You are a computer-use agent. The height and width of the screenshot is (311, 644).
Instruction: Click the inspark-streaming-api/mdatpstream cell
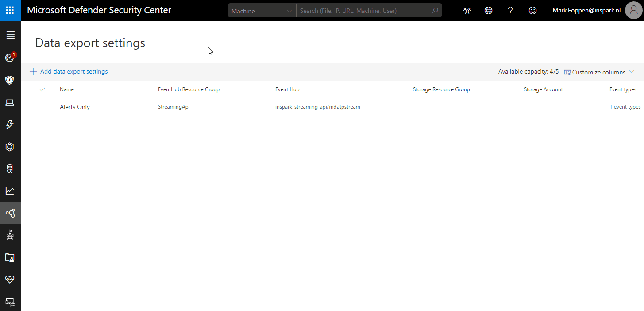coord(318,107)
